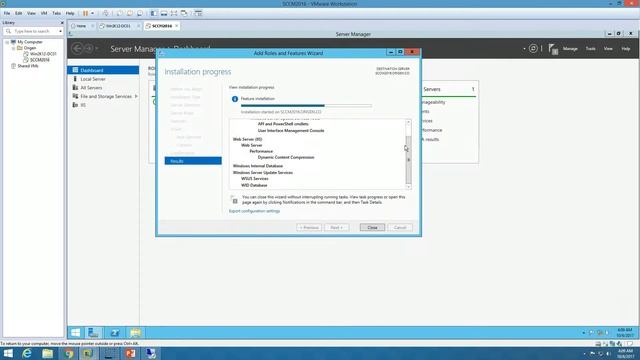
Task: Click the unity mode toolbar icon
Action: 184,13
